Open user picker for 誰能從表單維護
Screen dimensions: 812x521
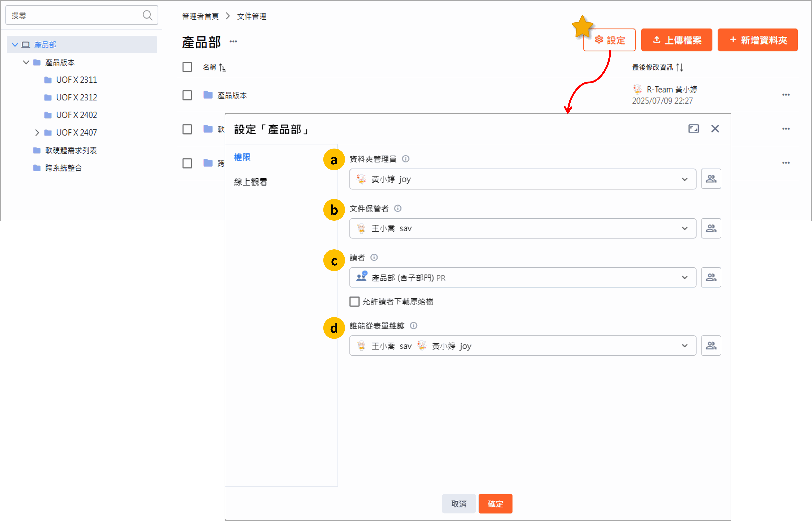[711, 346]
